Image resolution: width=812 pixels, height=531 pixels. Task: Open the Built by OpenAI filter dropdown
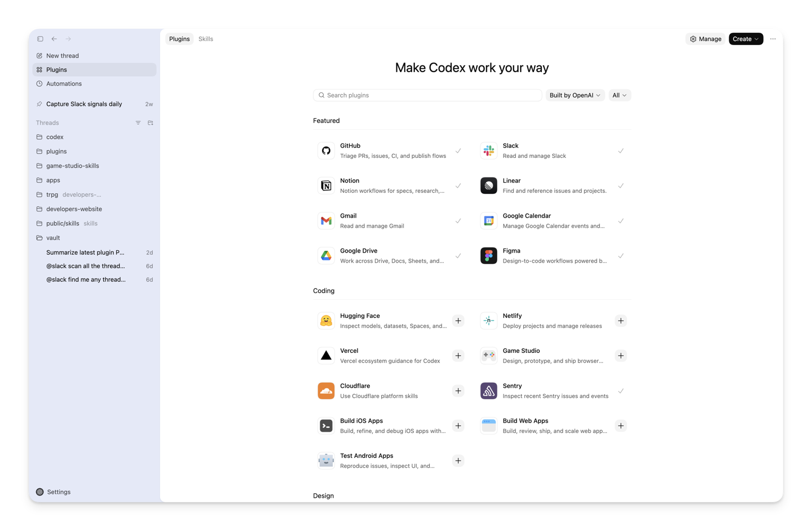coord(575,95)
